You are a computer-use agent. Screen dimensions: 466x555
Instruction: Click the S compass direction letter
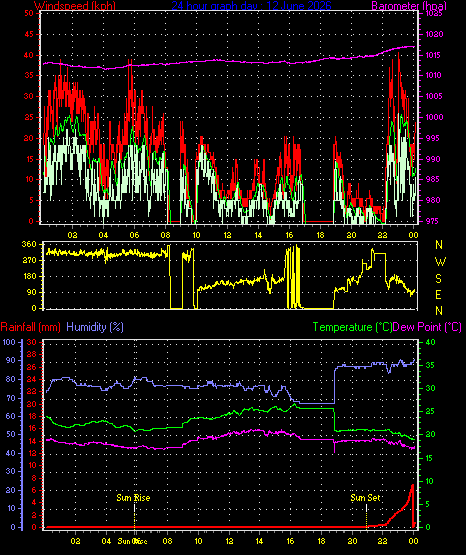point(438,279)
